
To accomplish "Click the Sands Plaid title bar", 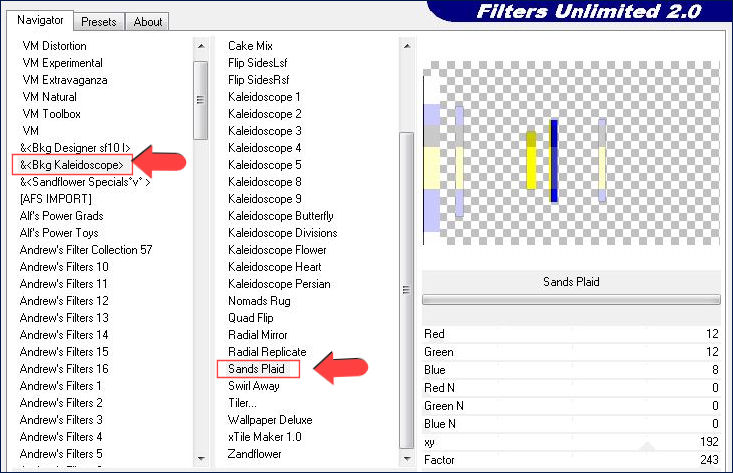I will (571, 282).
